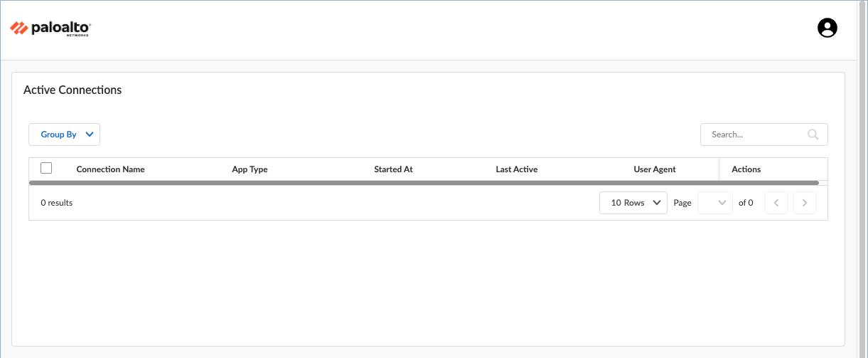Click the 0 results label
The image size is (868, 358).
(x=57, y=203)
